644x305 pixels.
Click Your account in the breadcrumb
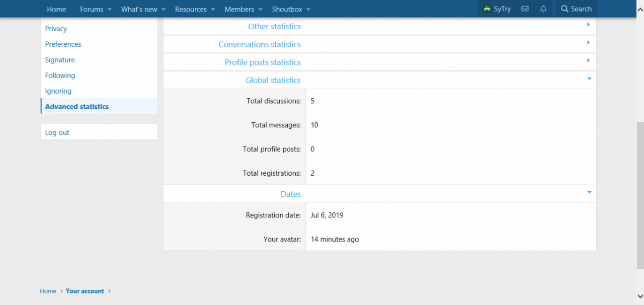tap(85, 291)
